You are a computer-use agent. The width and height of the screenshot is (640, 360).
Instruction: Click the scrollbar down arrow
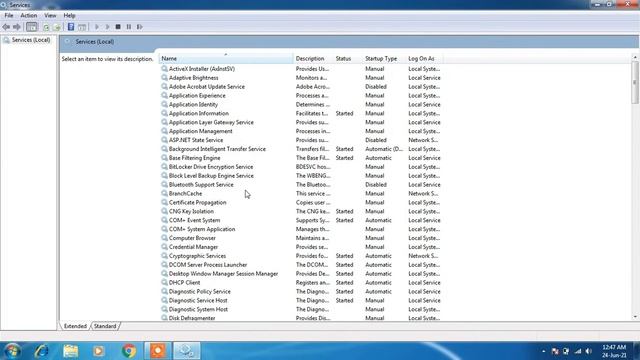tap(635, 317)
